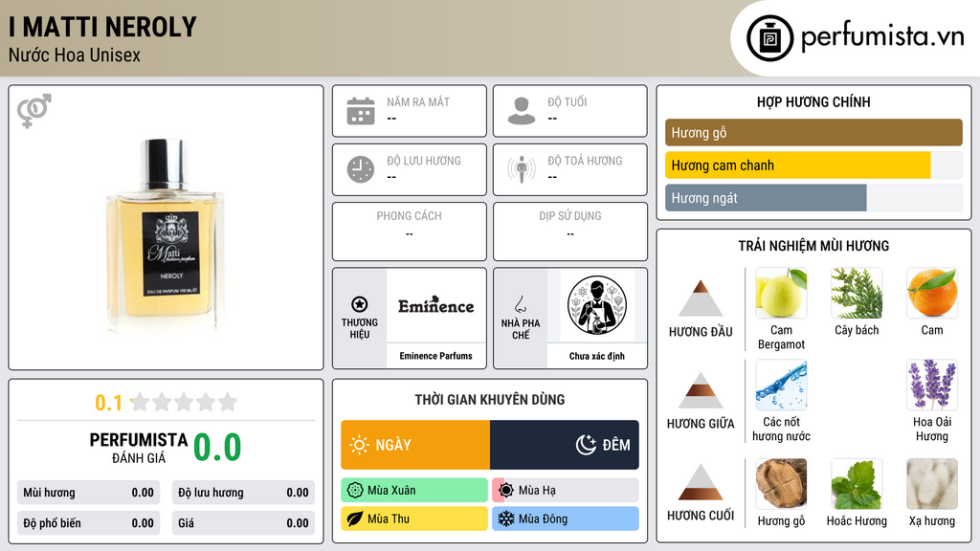
Task: Click the perfumista.vn site name
Action: pos(882,37)
